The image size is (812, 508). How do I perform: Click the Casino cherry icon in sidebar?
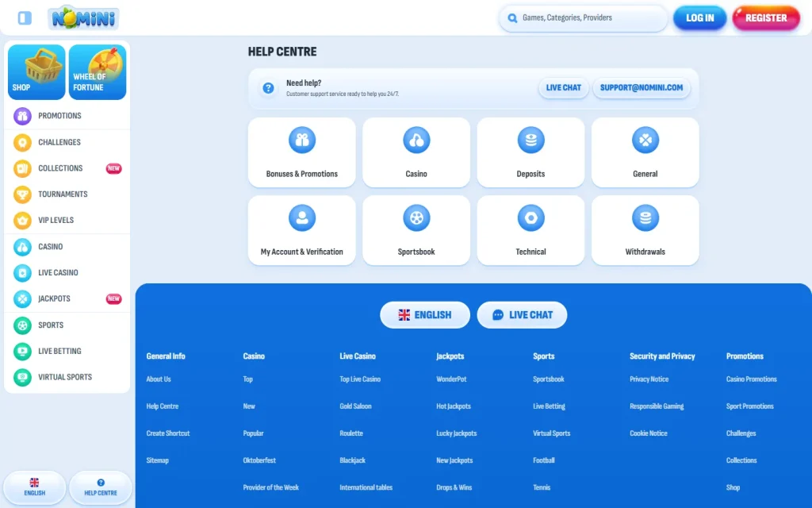(x=22, y=248)
